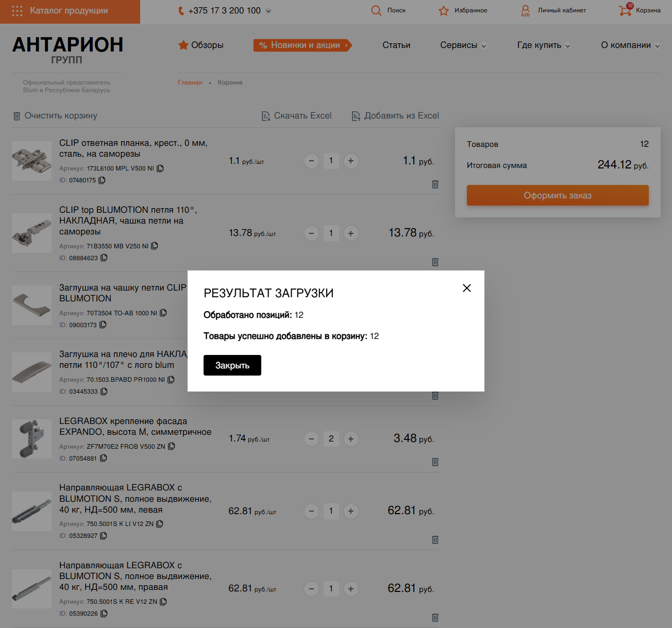Image resolution: width=672 pixels, height=628 pixels.
Task: Open LEGRABOX крепление фасада product title
Action: coord(135,427)
